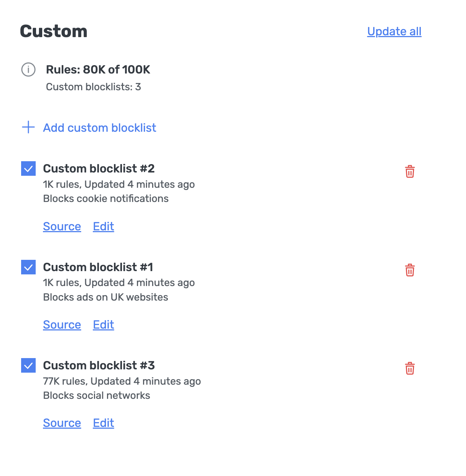Viewport: 466px width, 476px height.
Task: Click the Custom page heading
Action: (x=53, y=31)
